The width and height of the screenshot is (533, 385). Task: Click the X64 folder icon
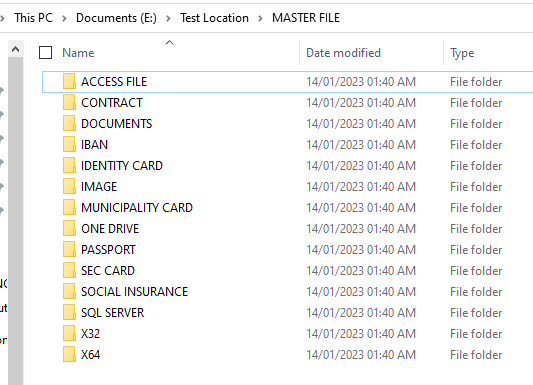point(69,355)
